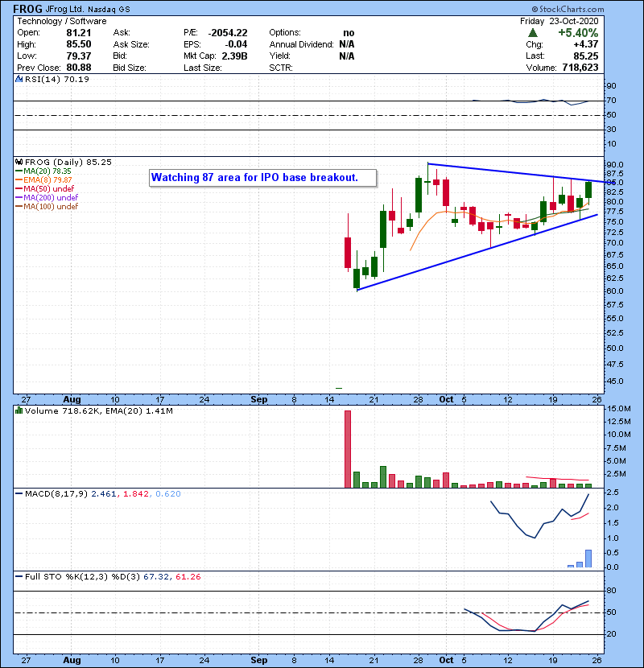644x668 pixels.
Task: Click the date Friday 23-Oct-2020
Action: tap(559, 21)
